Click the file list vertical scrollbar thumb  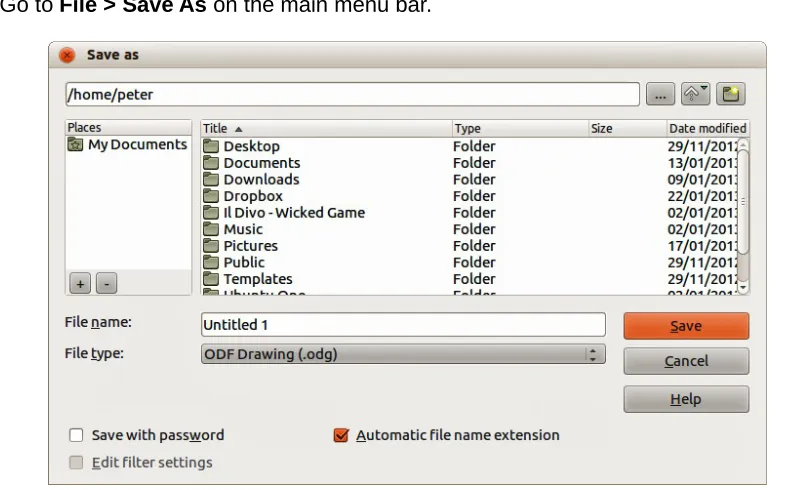[x=743, y=201]
